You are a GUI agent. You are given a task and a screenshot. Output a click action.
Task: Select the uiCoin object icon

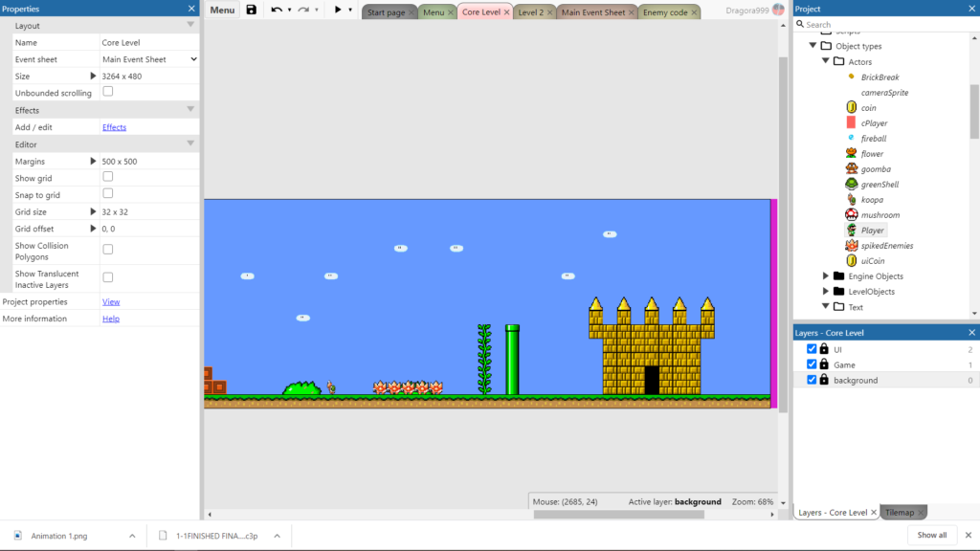point(851,260)
